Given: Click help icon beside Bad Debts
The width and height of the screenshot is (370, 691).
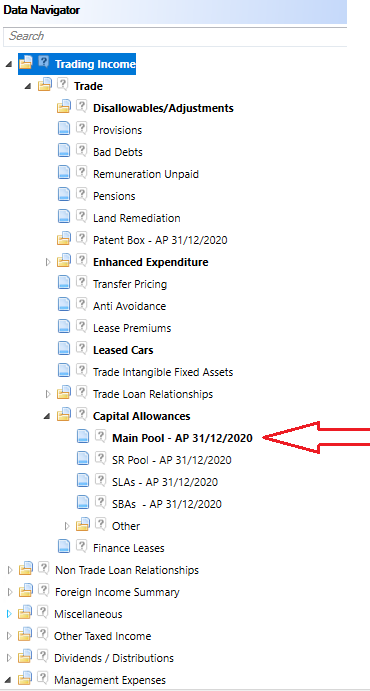Looking at the screenshot, I should [x=81, y=150].
